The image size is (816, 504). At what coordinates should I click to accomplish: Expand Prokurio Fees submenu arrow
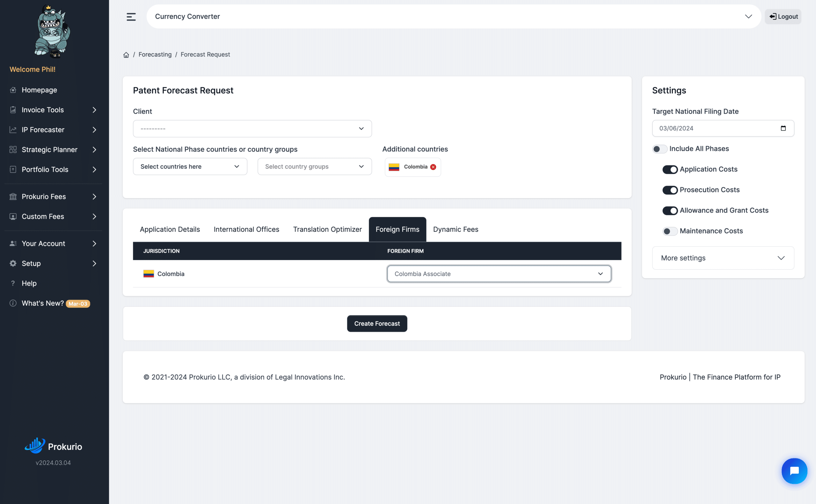(94, 197)
